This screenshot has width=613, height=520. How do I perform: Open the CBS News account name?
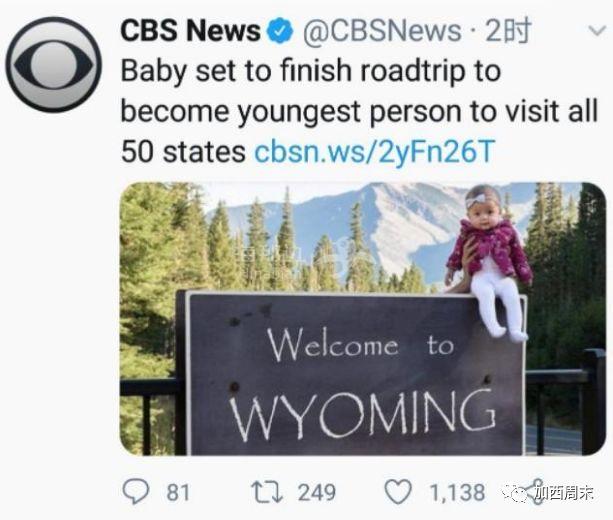(190, 31)
